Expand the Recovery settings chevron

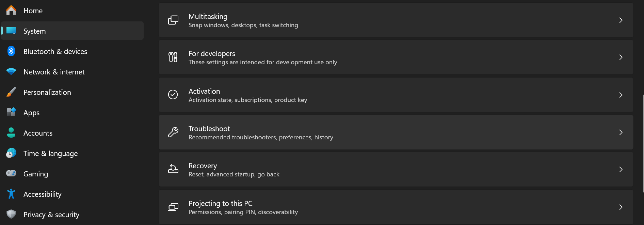click(621, 169)
